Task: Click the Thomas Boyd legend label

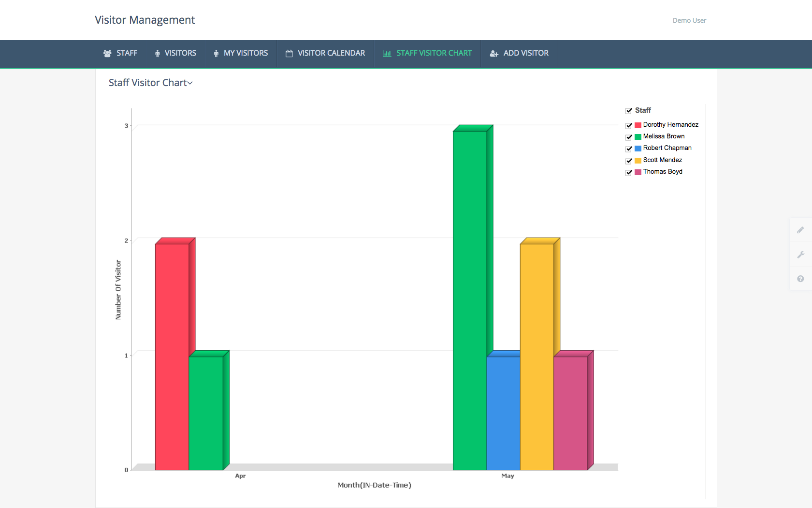Action: click(x=663, y=172)
